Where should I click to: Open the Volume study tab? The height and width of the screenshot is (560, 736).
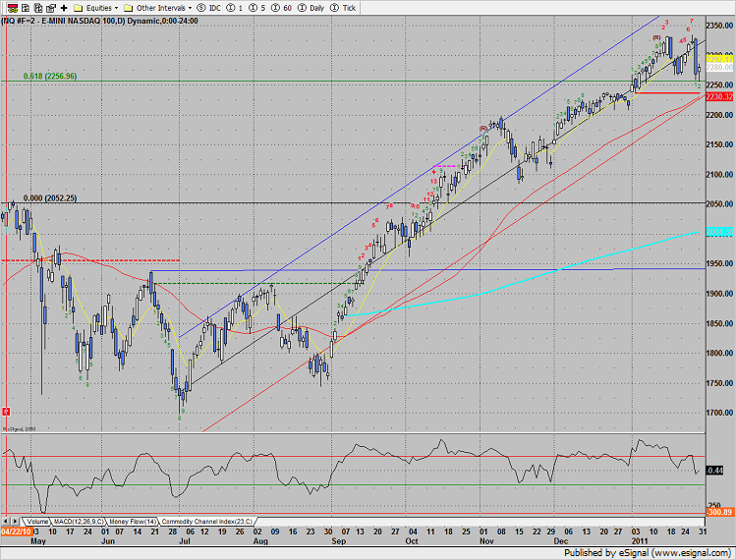pos(37,522)
